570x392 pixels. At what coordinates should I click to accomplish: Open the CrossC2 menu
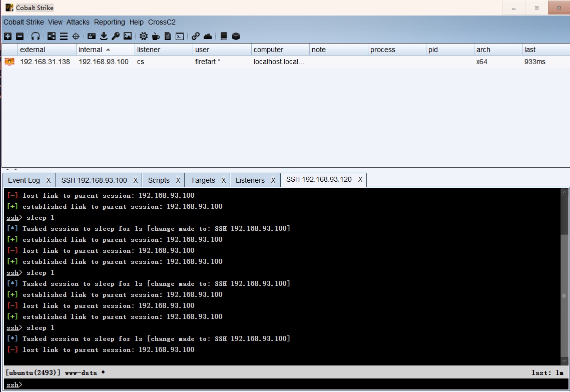(x=162, y=22)
